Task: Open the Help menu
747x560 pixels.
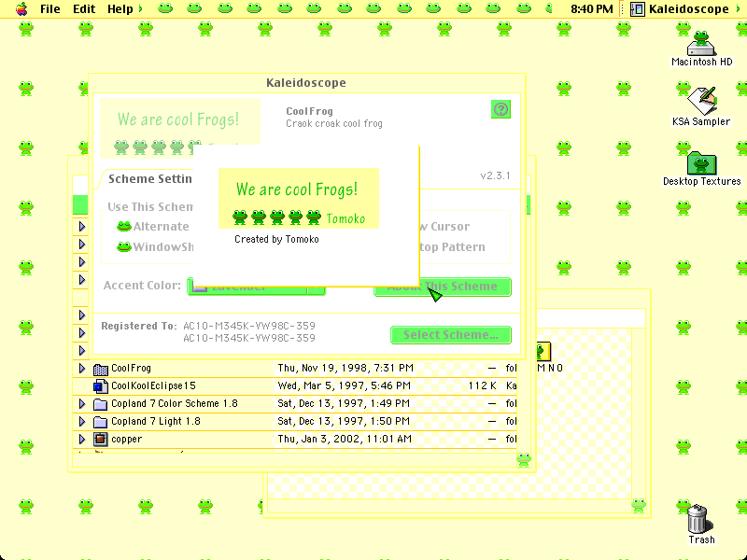Action: [120, 9]
